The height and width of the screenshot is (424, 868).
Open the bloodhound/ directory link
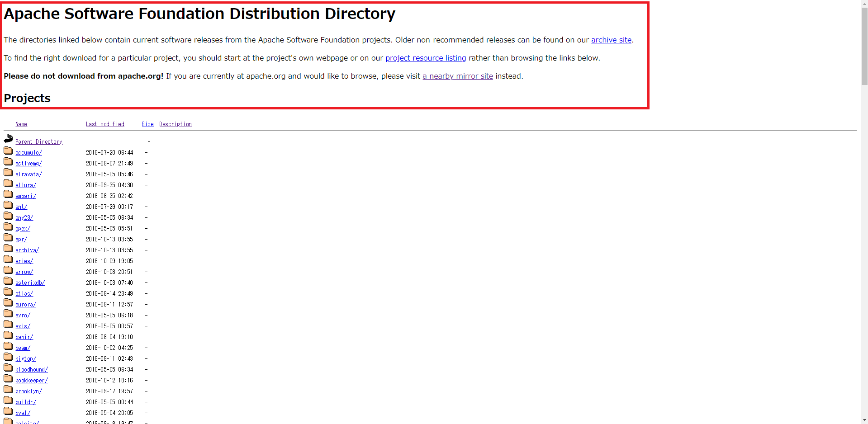32,370
